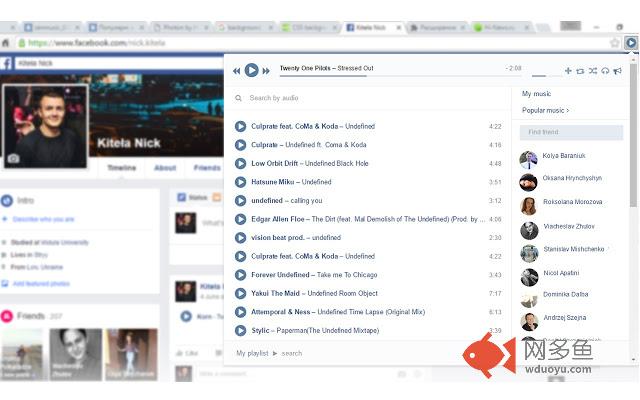The image size is (640, 400).
Task: Select friend Stanislav Mishchenko
Action: coord(573,249)
